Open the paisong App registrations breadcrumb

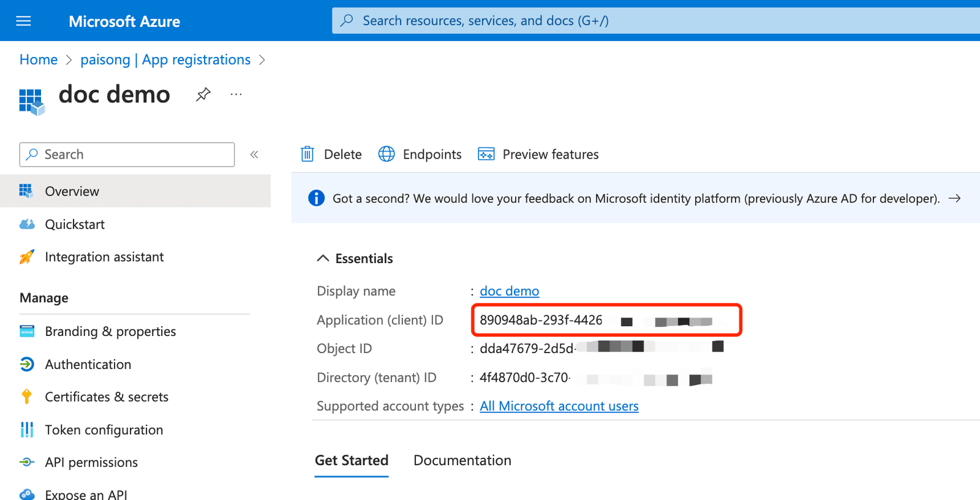coord(165,59)
